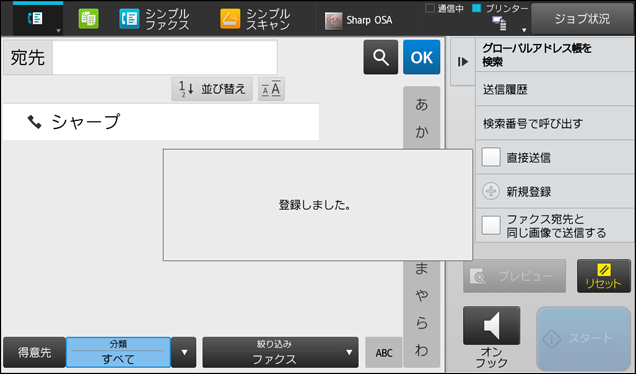
Task: Open top-left mode selector dropdown arrow
Action: [58, 30]
